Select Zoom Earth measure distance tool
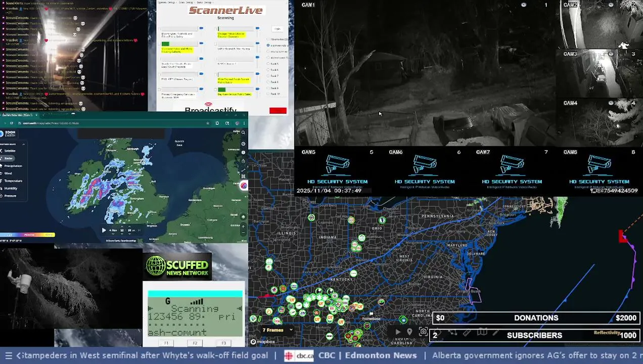This screenshot has height=364, width=643. pyautogui.click(x=243, y=170)
